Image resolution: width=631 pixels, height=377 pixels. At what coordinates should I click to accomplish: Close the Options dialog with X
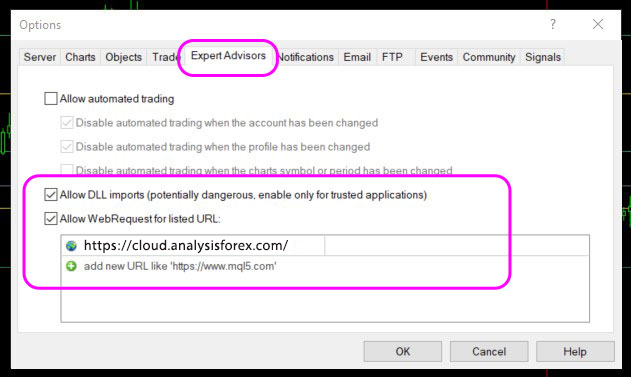coord(598,24)
